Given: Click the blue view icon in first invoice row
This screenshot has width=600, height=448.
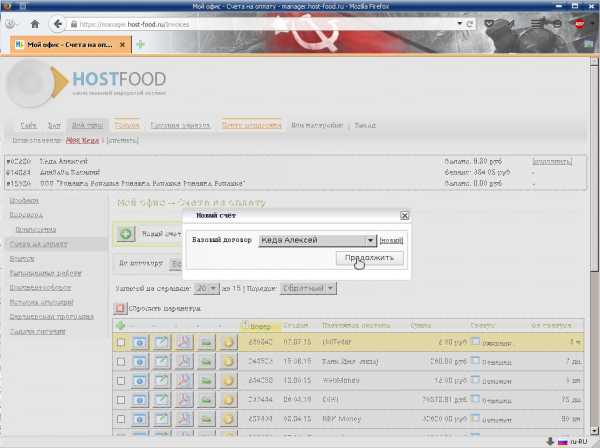Looking at the screenshot, I should click(140, 343).
